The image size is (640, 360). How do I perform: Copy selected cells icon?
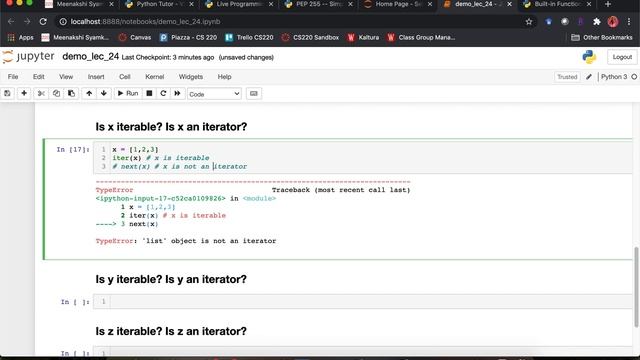(x=56, y=93)
